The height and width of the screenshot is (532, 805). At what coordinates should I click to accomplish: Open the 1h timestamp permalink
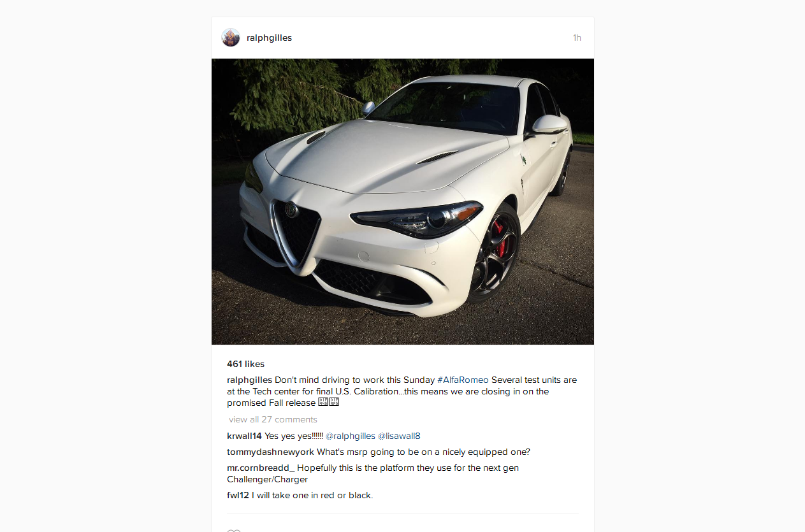click(x=577, y=38)
